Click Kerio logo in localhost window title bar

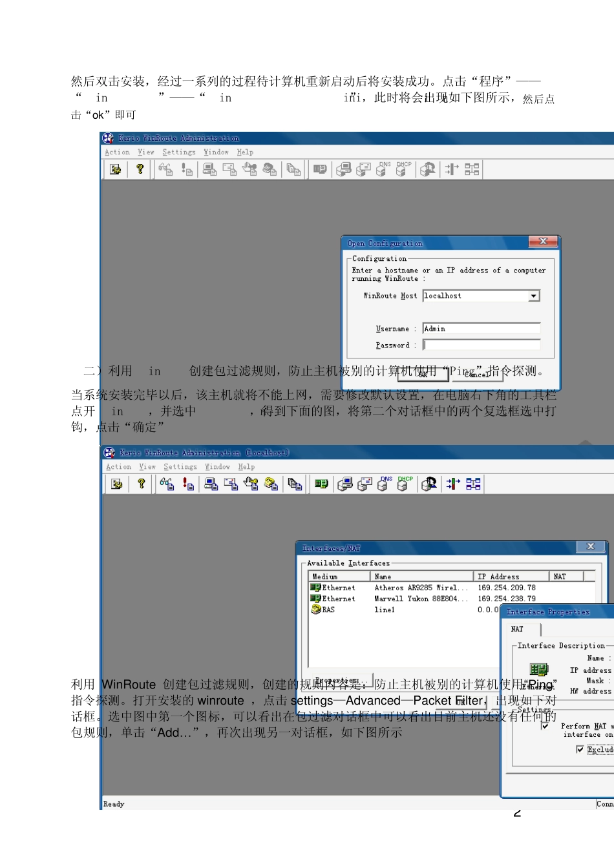(x=109, y=453)
